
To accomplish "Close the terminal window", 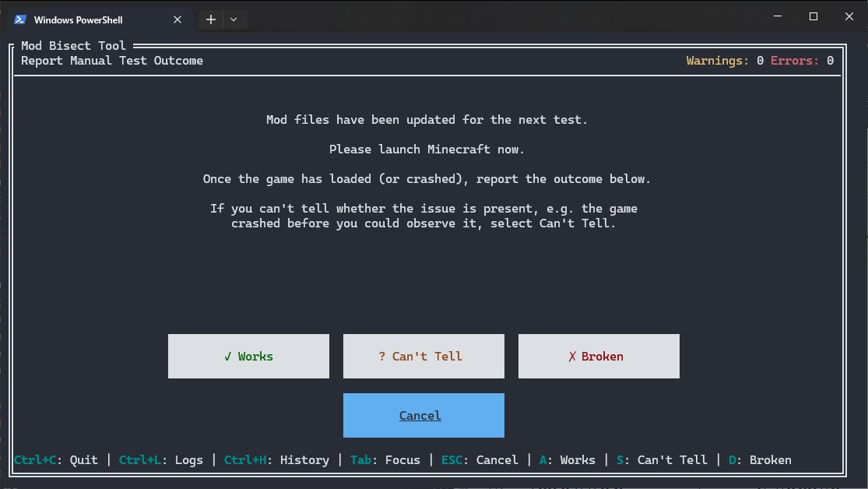I will click(x=849, y=16).
